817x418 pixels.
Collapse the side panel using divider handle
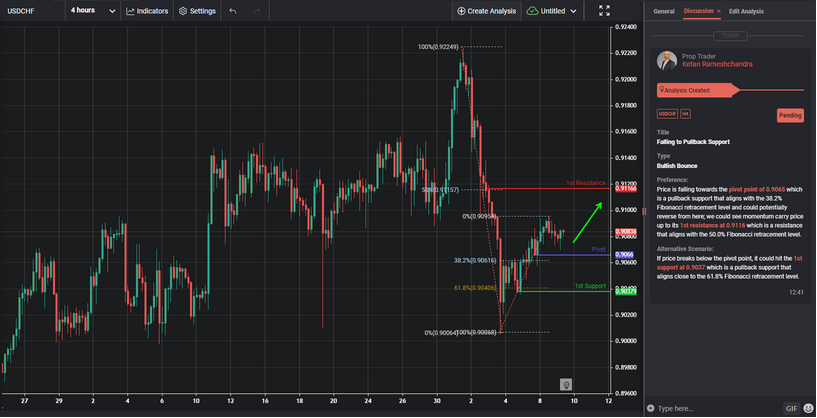(x=643, y=211)
